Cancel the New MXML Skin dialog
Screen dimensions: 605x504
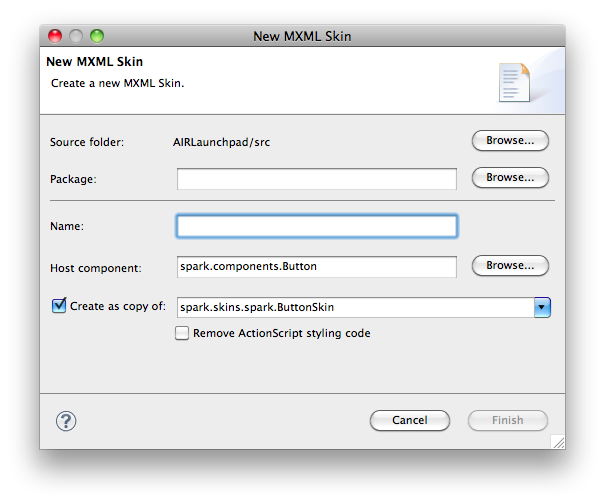point(410,420)
